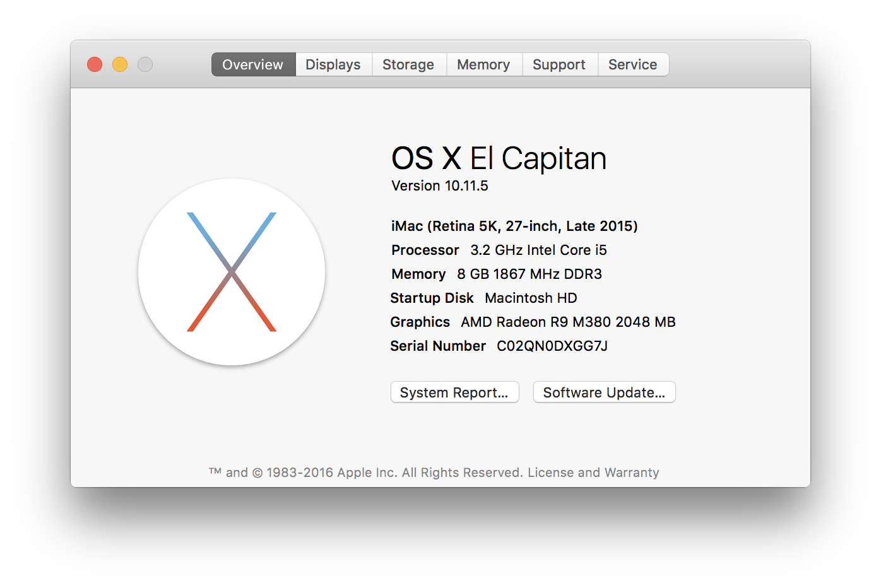881x588 pixels.
Task: Click the OS X El Capitan title
Action: [499, 158]
